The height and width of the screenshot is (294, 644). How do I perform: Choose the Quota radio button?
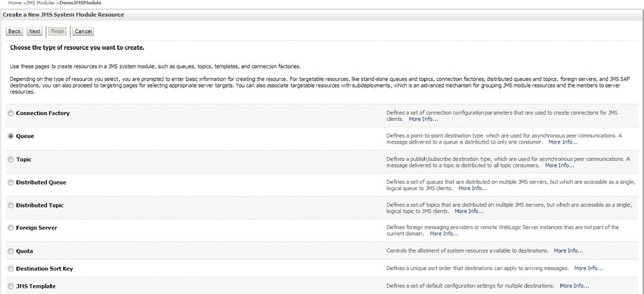(11, 251)
